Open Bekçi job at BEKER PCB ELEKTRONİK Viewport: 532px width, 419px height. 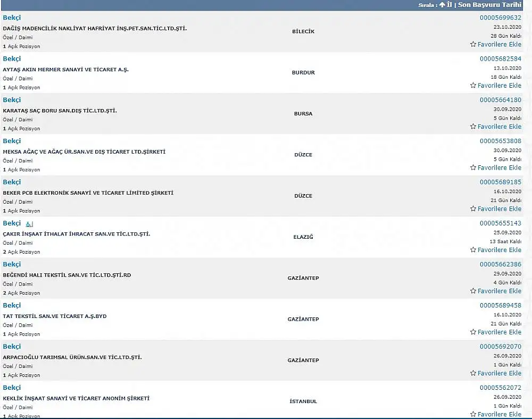pyautogui.click(x=12, y=182)
